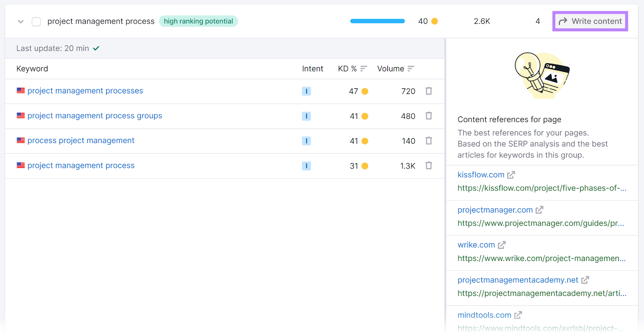
Task: Click trash icon for 'project management process groups'
Action: [429, 116]
